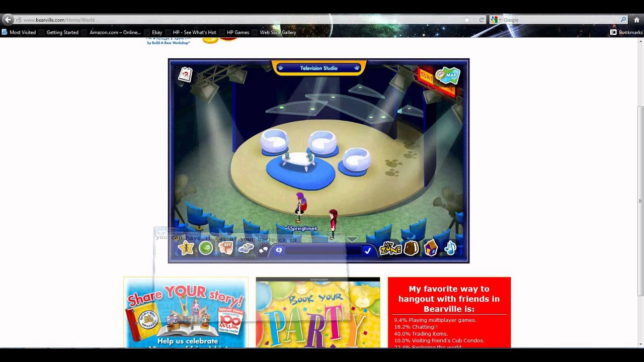Viewport: 644px width, 362px height.
Task: Click the purple-haired avatar with backpack
Action: point(300,207)
